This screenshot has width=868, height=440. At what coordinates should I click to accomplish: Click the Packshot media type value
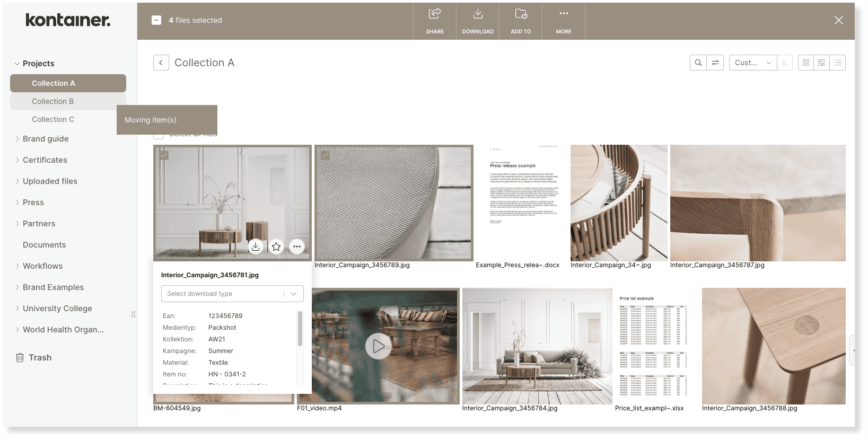[x=222, y=328]
